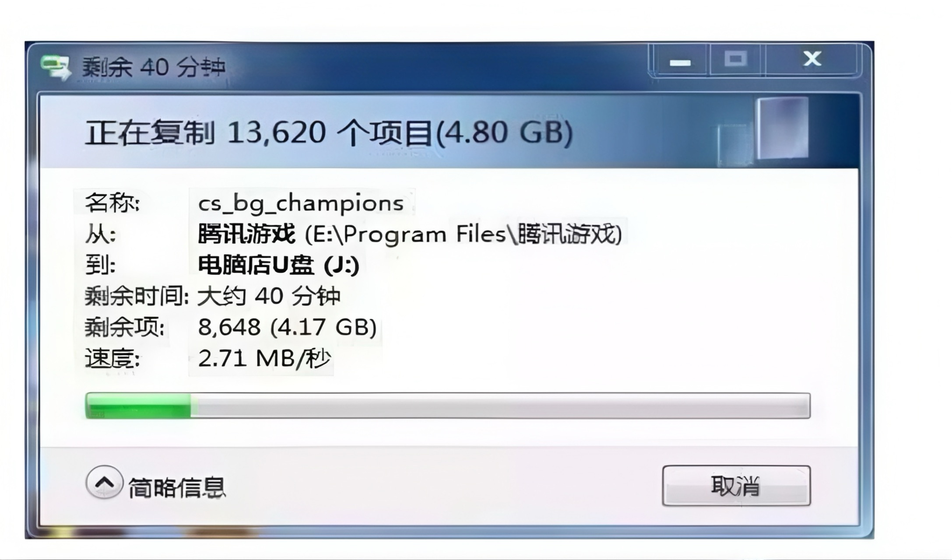Viewport: 952px width, 560px height.
Task: Minimize the copy dialog window
Action: [x=680, y=60]
